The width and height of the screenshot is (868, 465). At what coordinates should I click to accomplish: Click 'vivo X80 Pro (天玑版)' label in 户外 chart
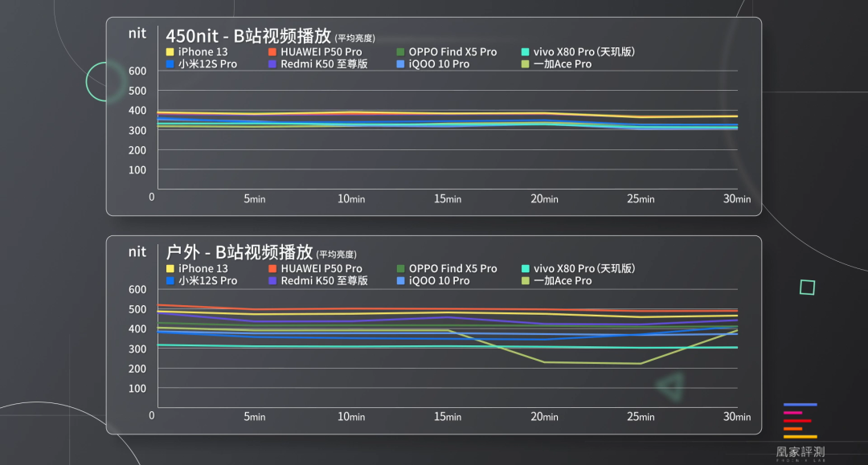pyautogui.click(x=584, y=269)
